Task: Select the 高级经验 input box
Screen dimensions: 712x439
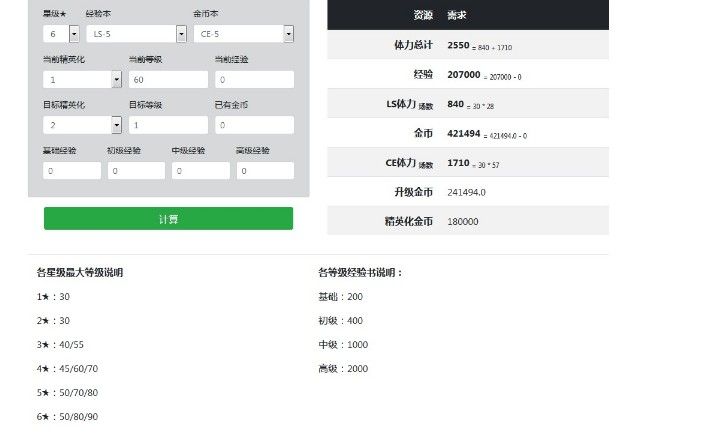Action: (265, 171)
